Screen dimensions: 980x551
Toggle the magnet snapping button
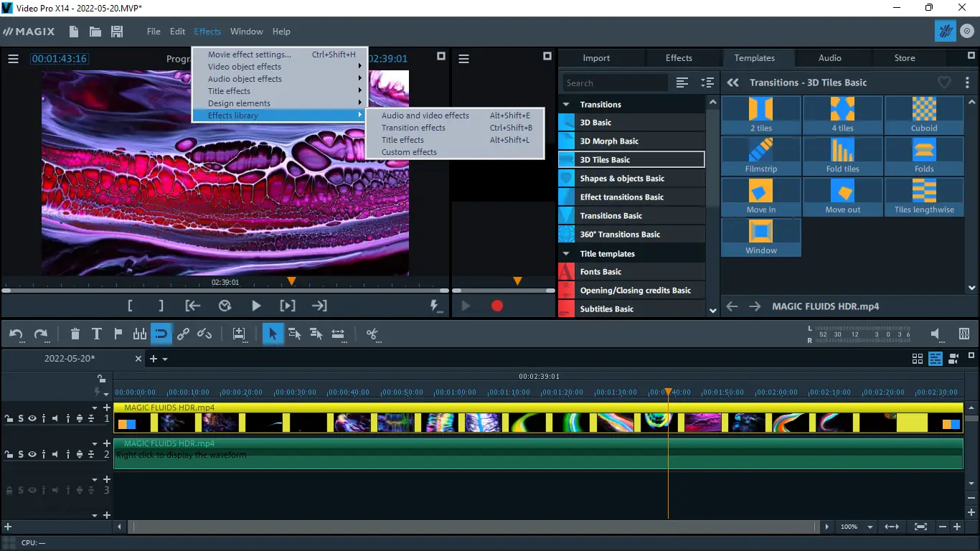coord(161,334)
